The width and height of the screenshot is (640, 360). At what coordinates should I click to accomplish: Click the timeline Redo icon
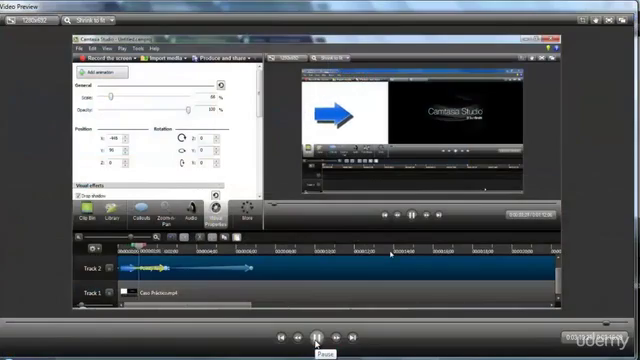184,237
